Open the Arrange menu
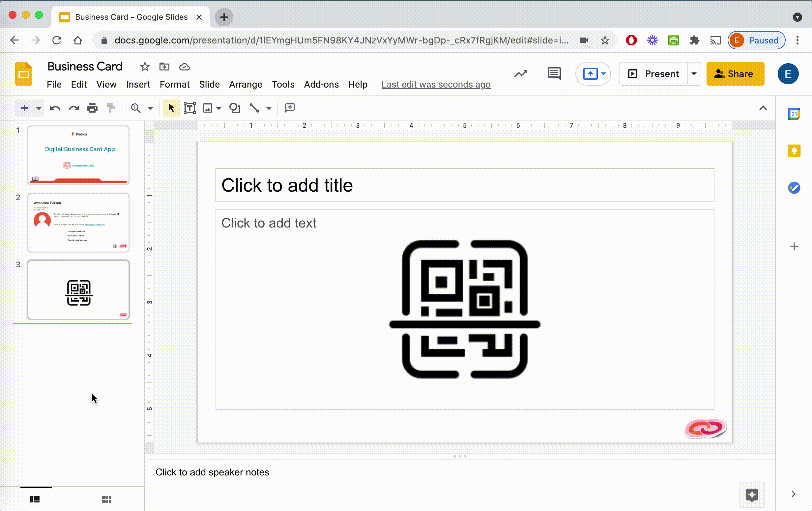This screenshot has width=812, height=511. pos(246,84)
